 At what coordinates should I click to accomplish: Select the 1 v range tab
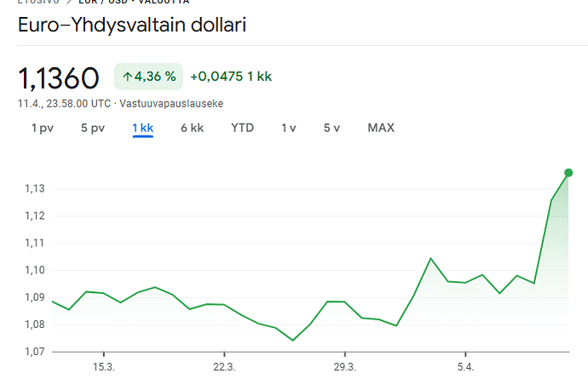pyautogui.click(x=288, y=128)
